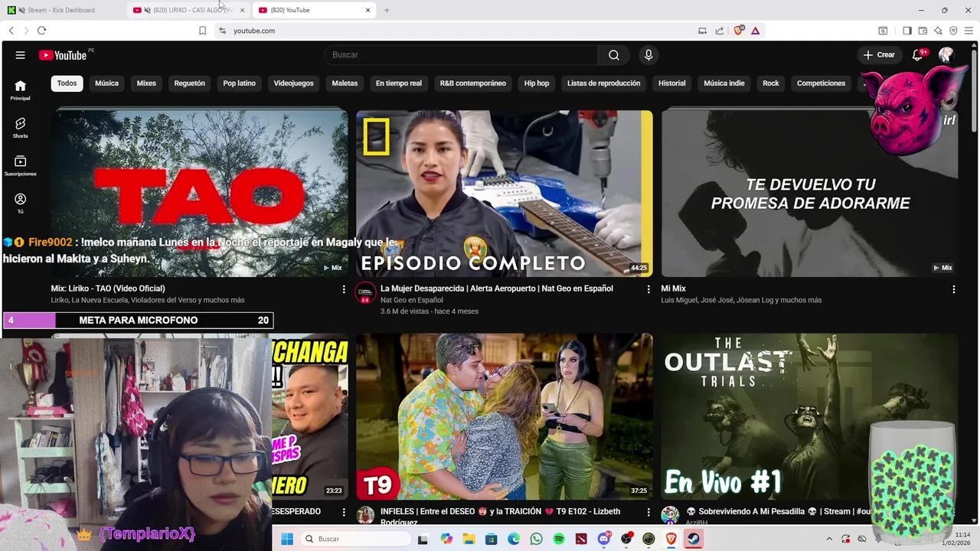Open the Brave Wallet icon
980x551 pixels.
[x=923, y=31]
